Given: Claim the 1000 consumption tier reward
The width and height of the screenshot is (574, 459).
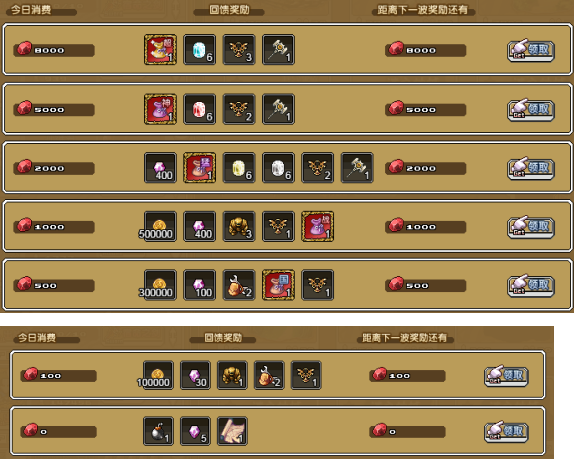Looking at the screenshot, I should tap(531, 227).
